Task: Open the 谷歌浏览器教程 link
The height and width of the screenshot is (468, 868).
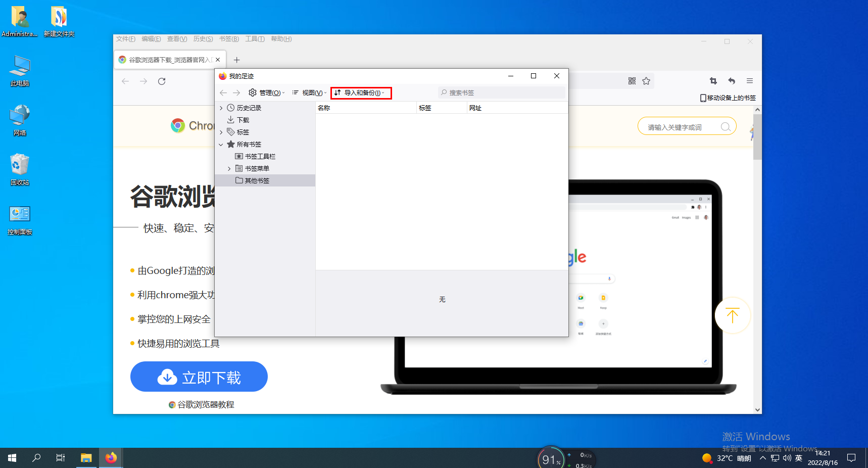Action: 202,405
